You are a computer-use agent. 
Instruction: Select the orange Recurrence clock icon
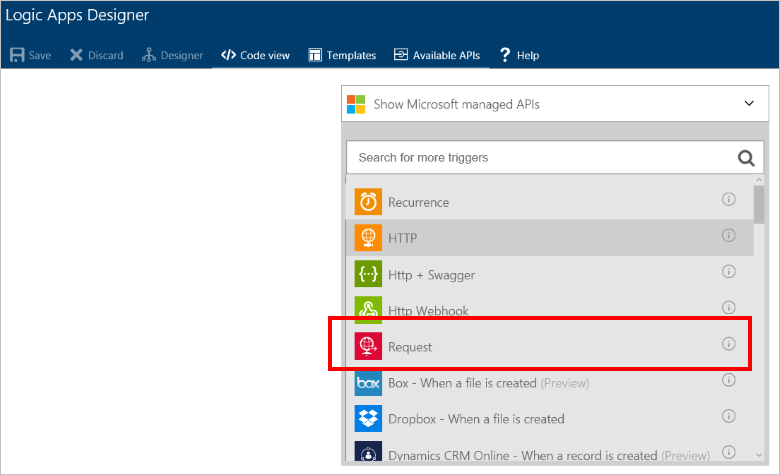[x=368, y=201]
